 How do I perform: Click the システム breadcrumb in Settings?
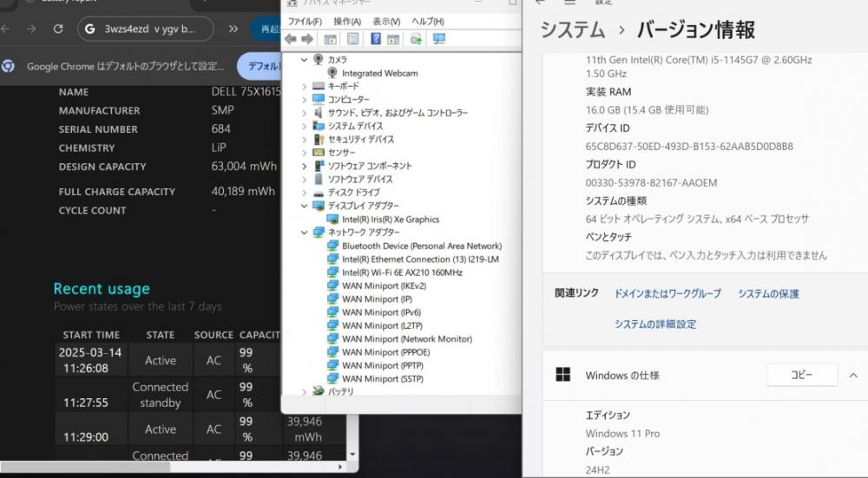[x=572, y=29]
